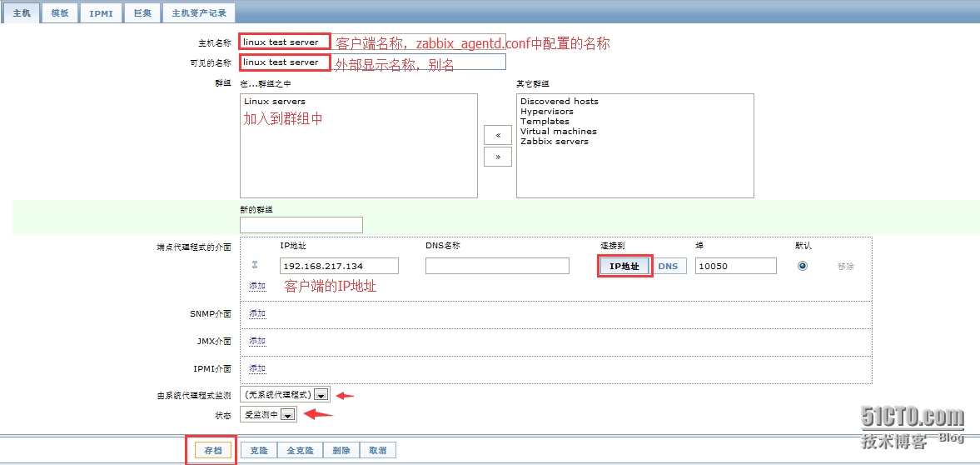Image resolution: width=980 pixels, height=465 pixels.
Task: Click the port field showing 10050
Action: point(736,266)
